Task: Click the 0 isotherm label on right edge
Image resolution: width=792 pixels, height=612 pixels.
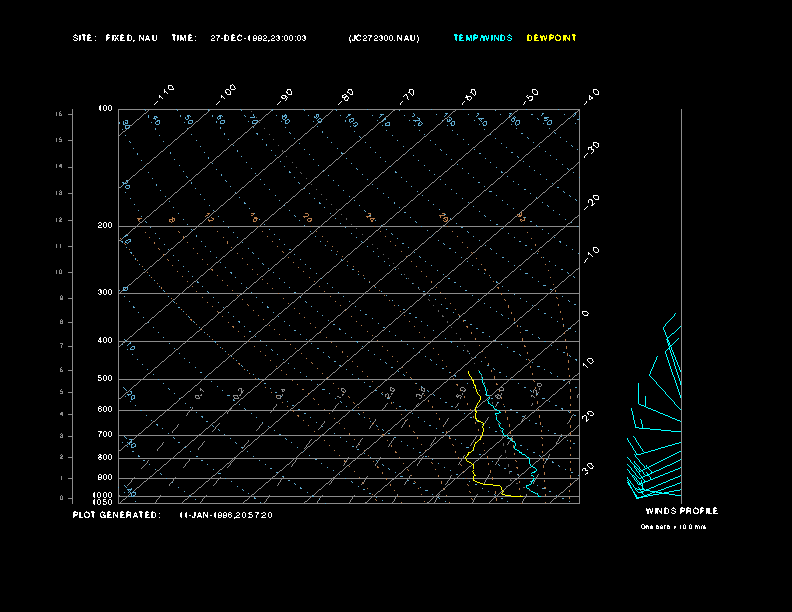Action: pos(585,314)
